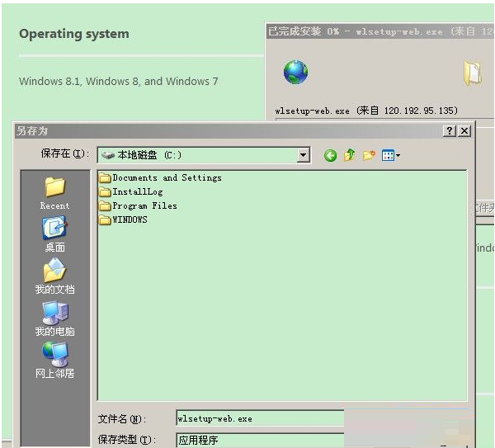Click the ? help button in title bar
495x448 pixels.
coord(450,130)
